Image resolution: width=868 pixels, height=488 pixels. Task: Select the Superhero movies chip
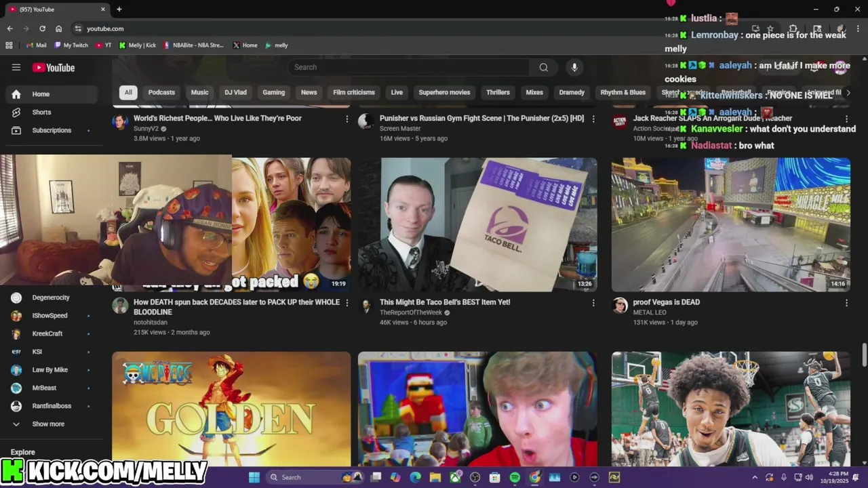[444, 92]
